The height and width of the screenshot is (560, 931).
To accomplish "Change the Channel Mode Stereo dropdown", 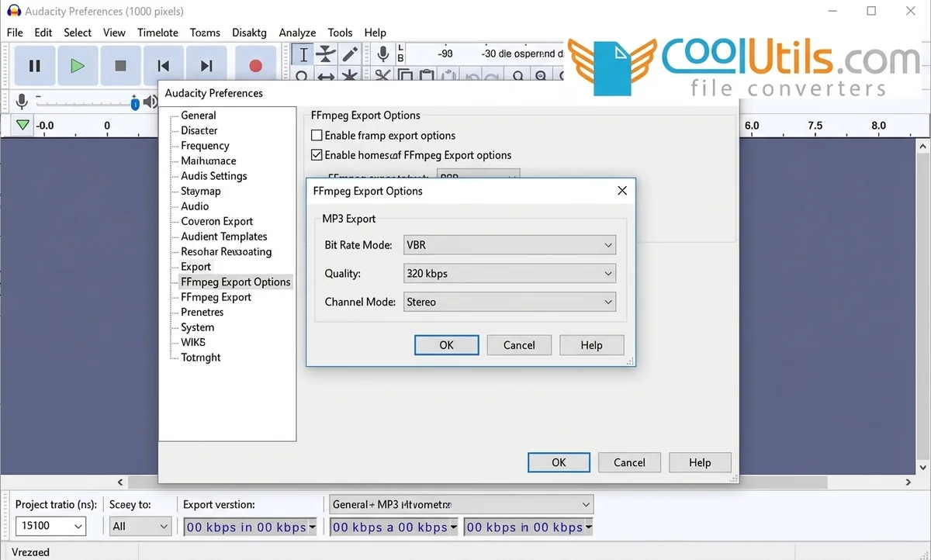I will (x=509, y=302).
